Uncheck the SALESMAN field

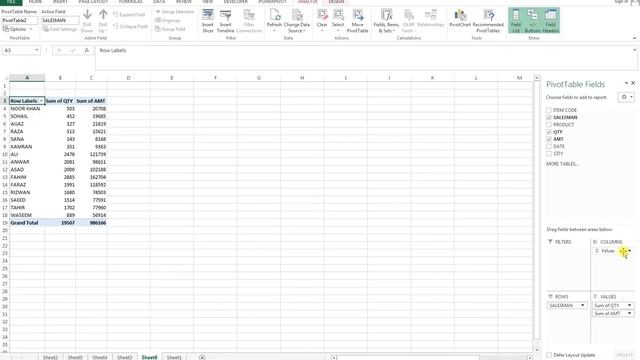click(549, 118)
